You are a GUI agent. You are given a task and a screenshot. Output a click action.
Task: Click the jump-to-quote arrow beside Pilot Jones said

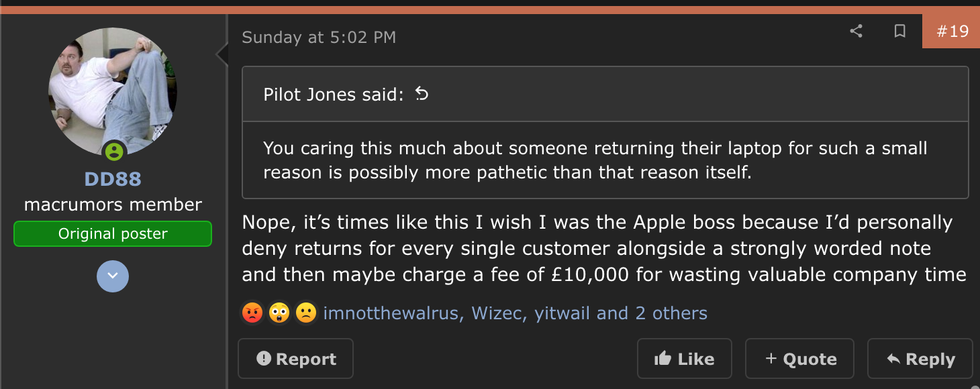pos(422,95)
